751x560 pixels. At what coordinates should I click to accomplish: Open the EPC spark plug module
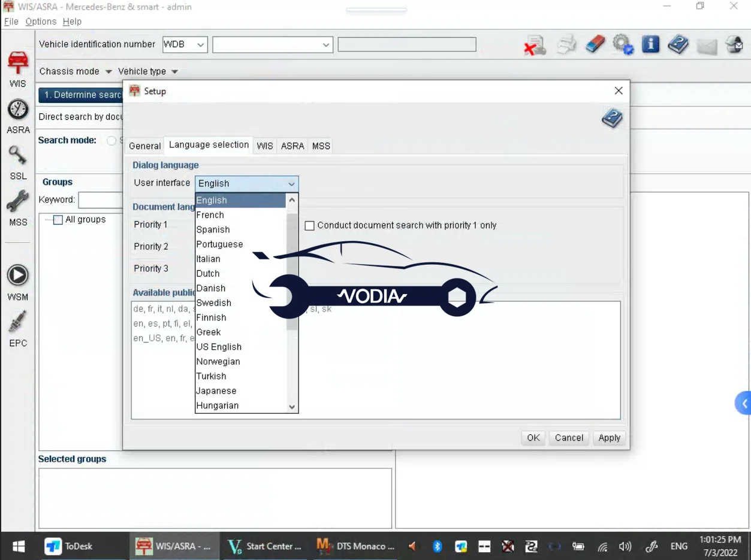[18, 329]
